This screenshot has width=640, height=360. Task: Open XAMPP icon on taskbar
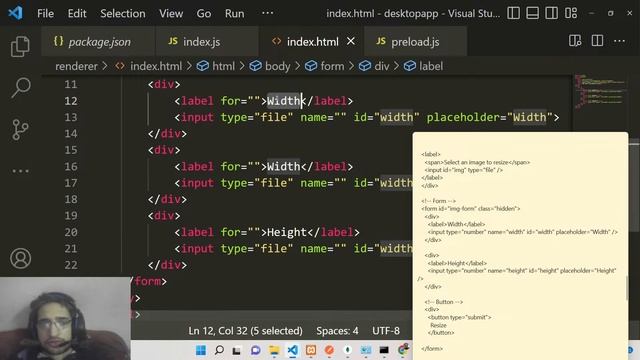tap(311, 350)
